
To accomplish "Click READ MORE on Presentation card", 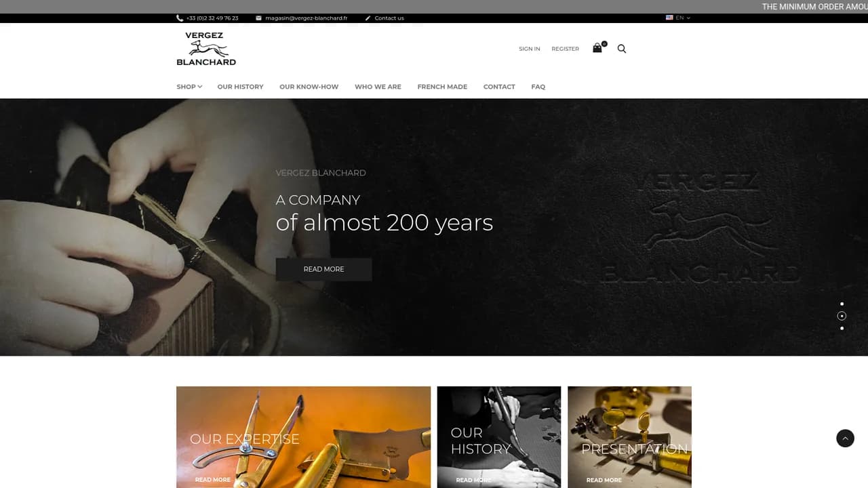I will (604, 480).
